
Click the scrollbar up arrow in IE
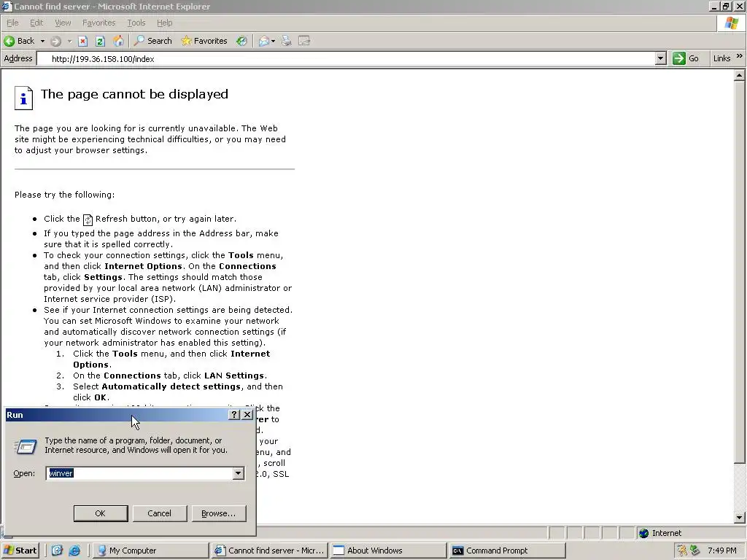tap(740, 75)
